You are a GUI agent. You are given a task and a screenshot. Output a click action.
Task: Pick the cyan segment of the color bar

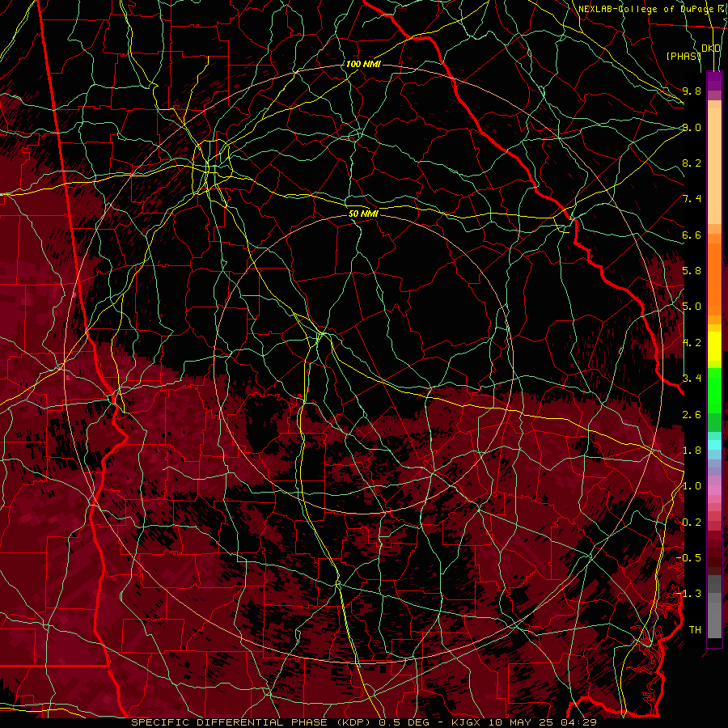[x=714, y=445]
